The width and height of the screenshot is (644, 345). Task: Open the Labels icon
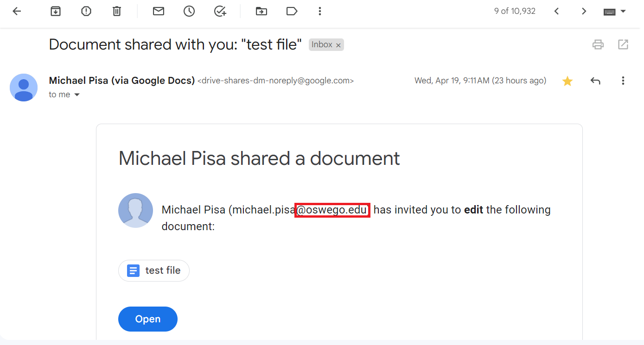click(x=292, y=11)
